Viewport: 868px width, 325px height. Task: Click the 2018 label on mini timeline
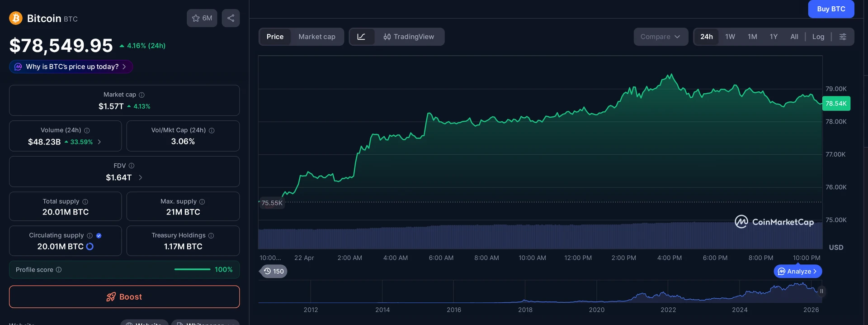[525, 310]
